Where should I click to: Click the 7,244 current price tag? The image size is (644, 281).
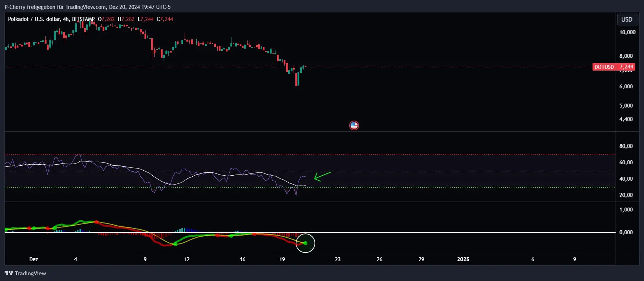pos(626,67)
